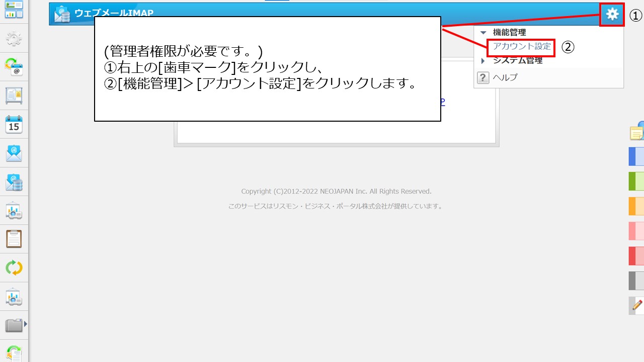Pick the pink sticky note color swatch
The image size is (644, 362).
tap(636, 231)
